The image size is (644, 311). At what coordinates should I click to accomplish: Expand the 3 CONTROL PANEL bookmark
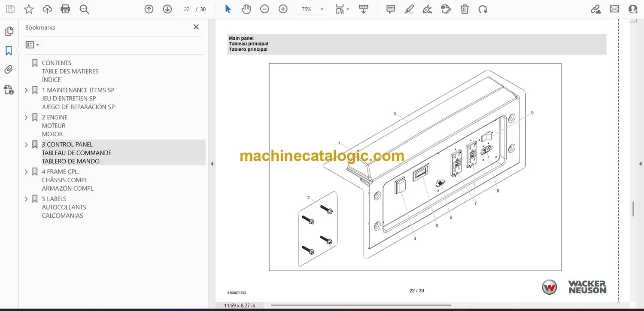pyautogui.click(x=26, y=145)
